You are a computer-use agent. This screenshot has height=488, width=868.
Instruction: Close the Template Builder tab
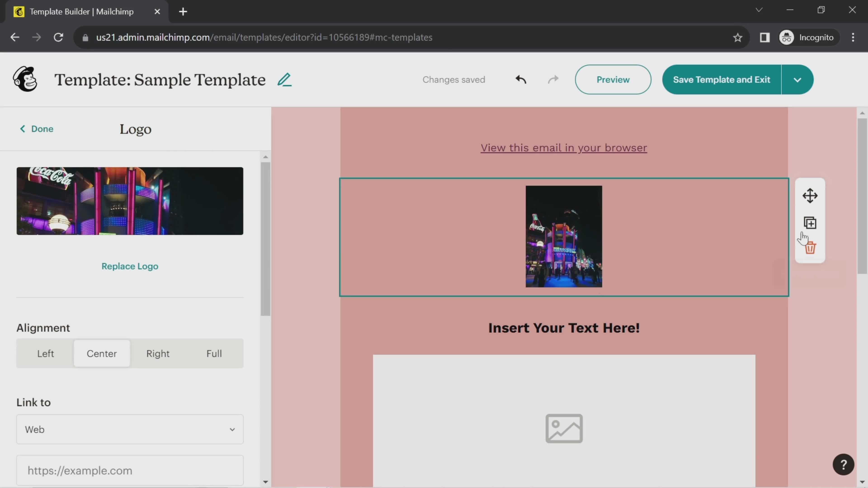click(x=157, y=12)
